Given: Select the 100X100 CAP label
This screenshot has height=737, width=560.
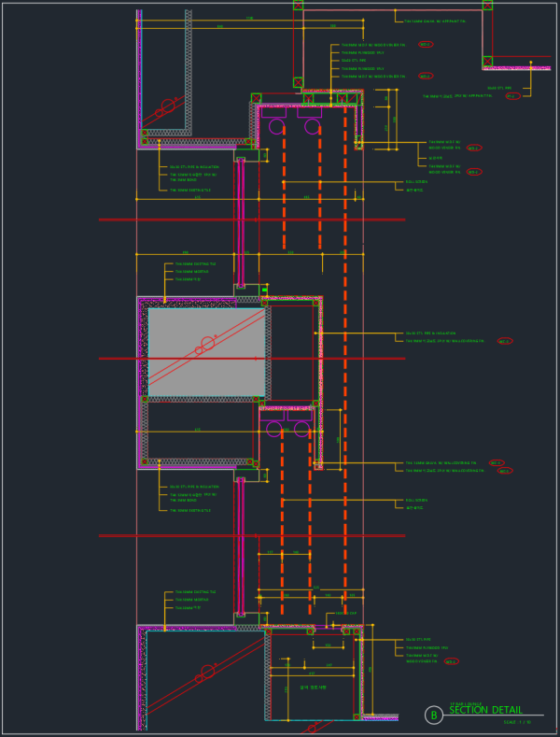Looking at the screenshot, I should click(346, 613).
